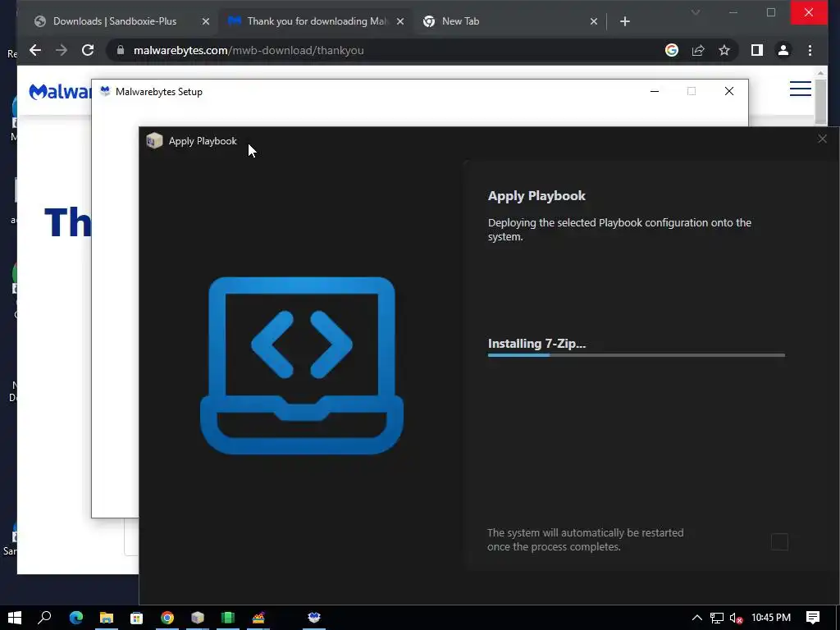The image size is (840, 630).
Task: Switch to the playbook box app in taskbar
Action: pos(198,618)
